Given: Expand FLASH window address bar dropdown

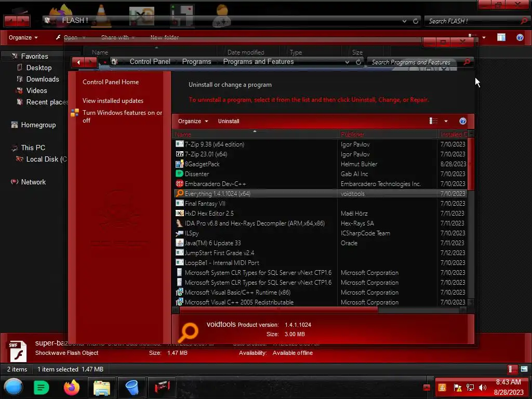Looking at the screenshot, I should coord(404,21).
